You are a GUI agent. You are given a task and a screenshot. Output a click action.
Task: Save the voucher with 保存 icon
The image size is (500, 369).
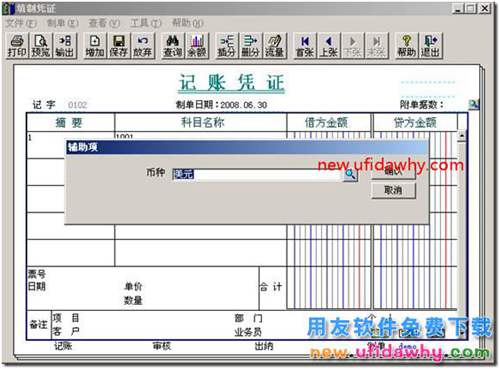click(118, 46)
